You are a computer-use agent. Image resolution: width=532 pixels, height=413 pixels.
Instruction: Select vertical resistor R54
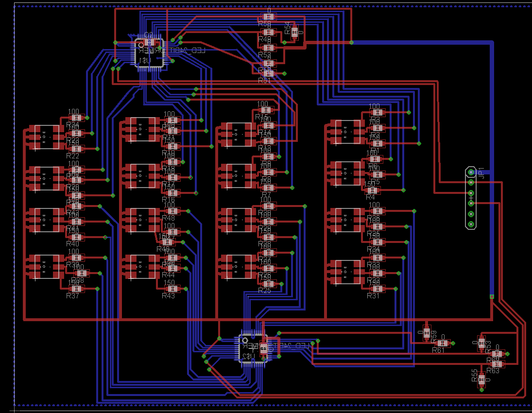click(x=294, y=32)
